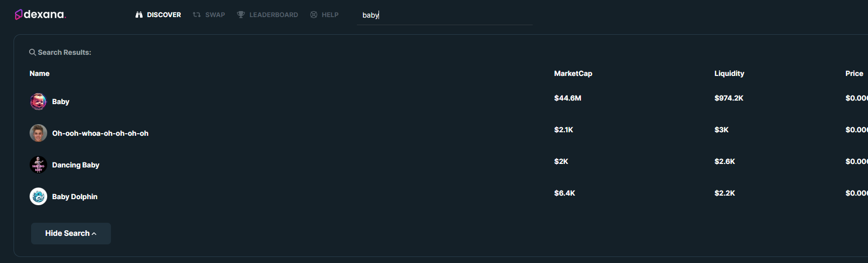Image resolution: width=868 pixels, height=263 pixels.
Task: Click the search results magnifier icon
Action: [33, 52]
